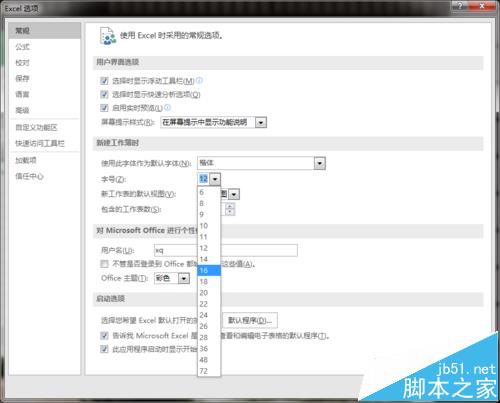
Task: Select font size 6 in list
Action: pos(209,192)
